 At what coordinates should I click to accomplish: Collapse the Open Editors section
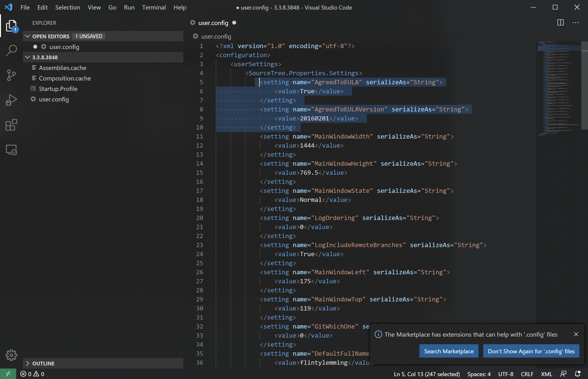point(28,36)
